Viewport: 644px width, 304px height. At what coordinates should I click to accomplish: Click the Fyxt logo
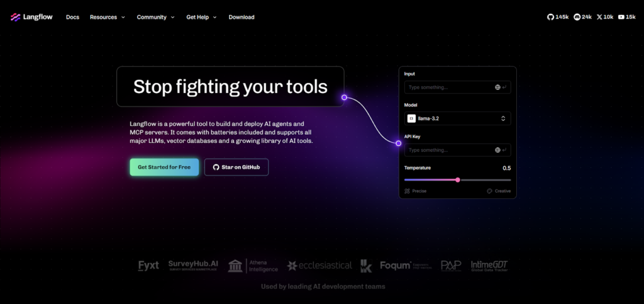click(148, 266)
